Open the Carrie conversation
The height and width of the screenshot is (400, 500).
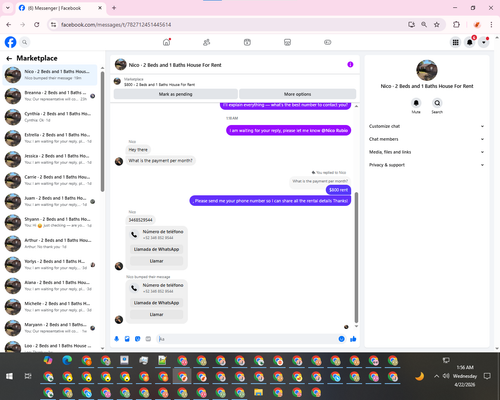(50, 180)
